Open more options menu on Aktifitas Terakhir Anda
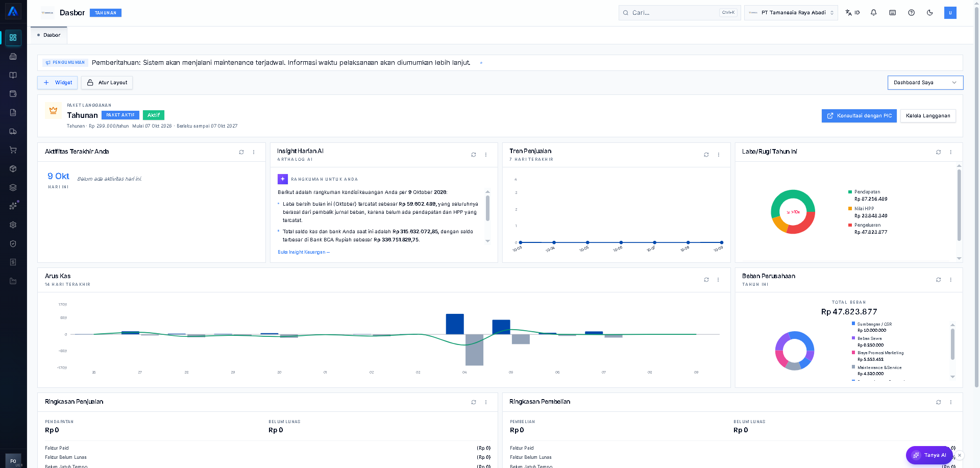The image size is (980, 468). click(254, 152)
